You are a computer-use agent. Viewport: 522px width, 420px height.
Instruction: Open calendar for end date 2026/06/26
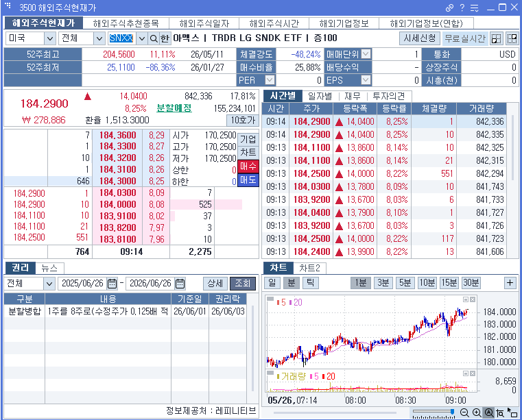pos(180,284)
